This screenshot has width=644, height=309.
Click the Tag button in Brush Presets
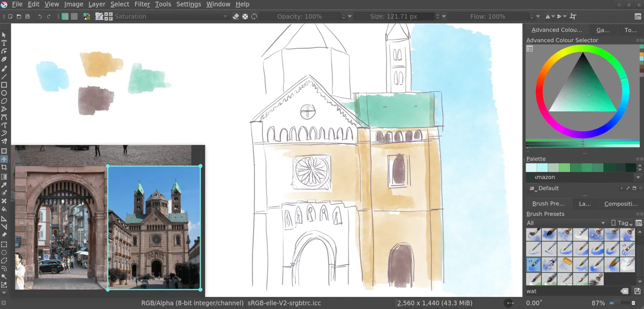622,223
